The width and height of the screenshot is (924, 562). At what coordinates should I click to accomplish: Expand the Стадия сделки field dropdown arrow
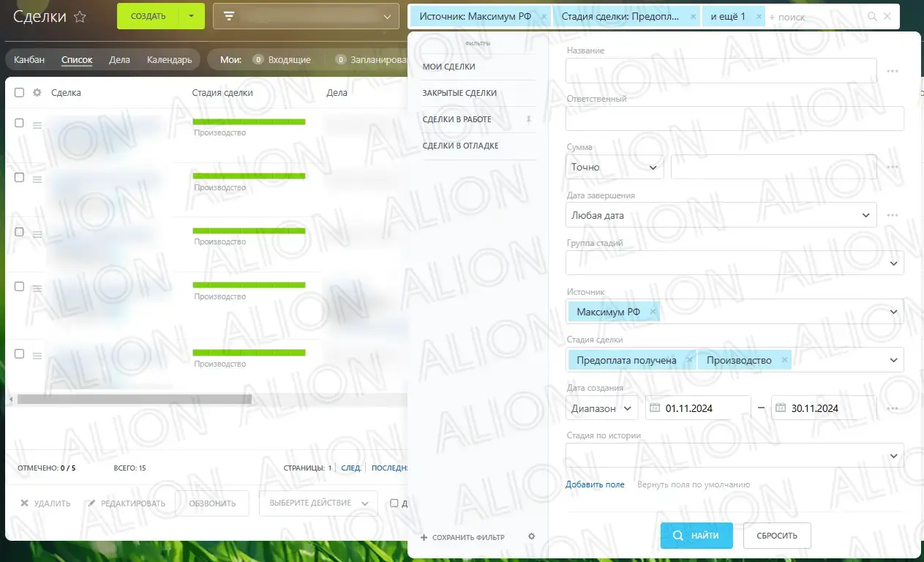click(x=893, y=360)
